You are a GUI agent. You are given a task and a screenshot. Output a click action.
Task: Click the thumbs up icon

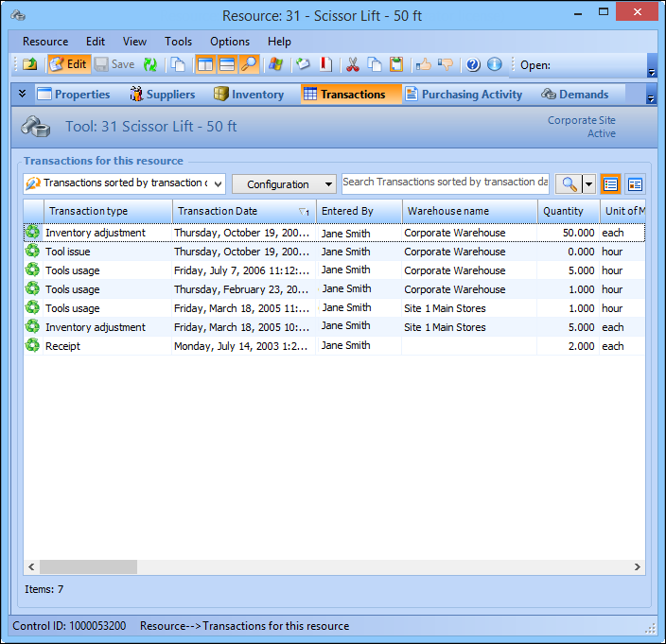[x=423, y=64]
